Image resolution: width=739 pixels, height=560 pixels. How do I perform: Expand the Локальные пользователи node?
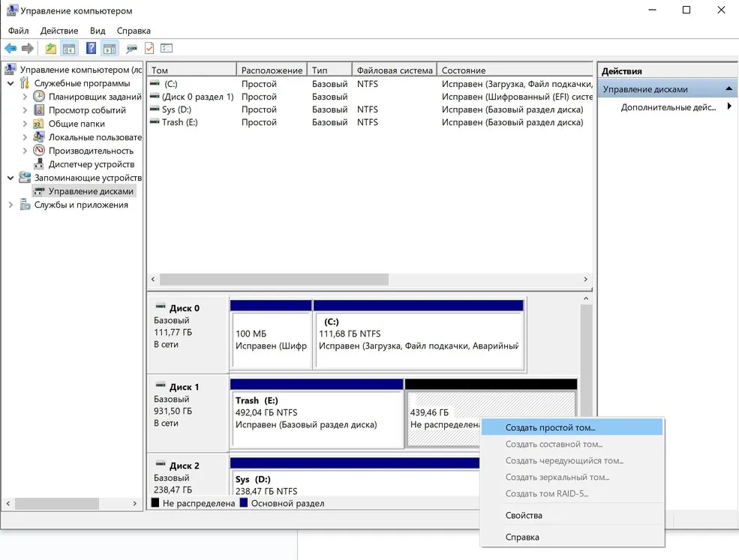click(25, 137)
